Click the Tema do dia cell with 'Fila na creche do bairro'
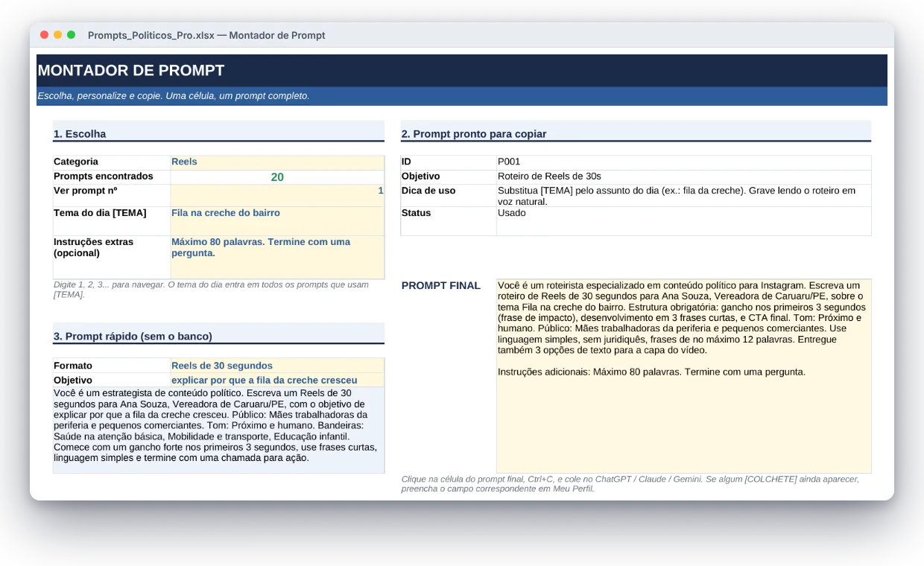The image size is (924, 566). [x=277, y=221]
